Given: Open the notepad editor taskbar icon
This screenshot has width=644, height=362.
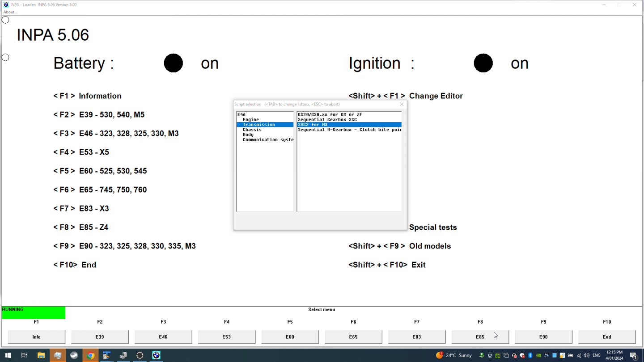Looking at the screenshot, I should (107, 355).
